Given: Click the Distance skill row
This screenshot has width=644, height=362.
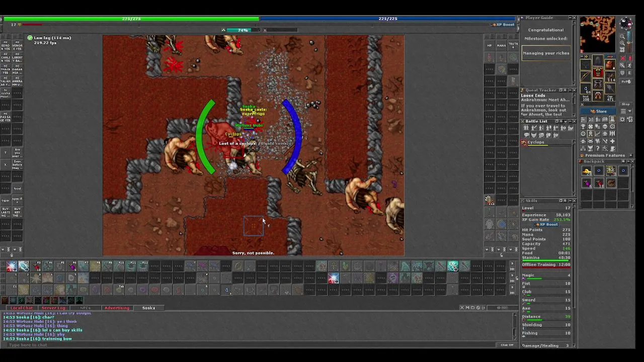Looking at the screenshot, I should [x=546, y=317].
